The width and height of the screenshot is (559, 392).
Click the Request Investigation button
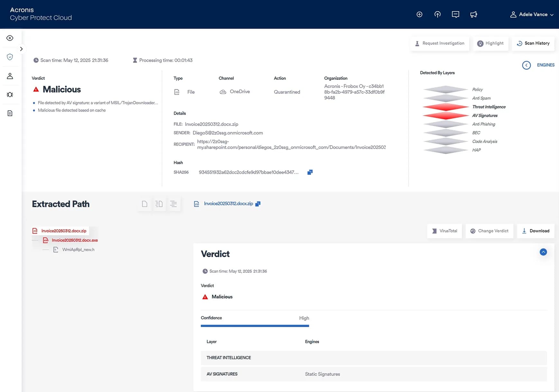[x=440, y=43]
